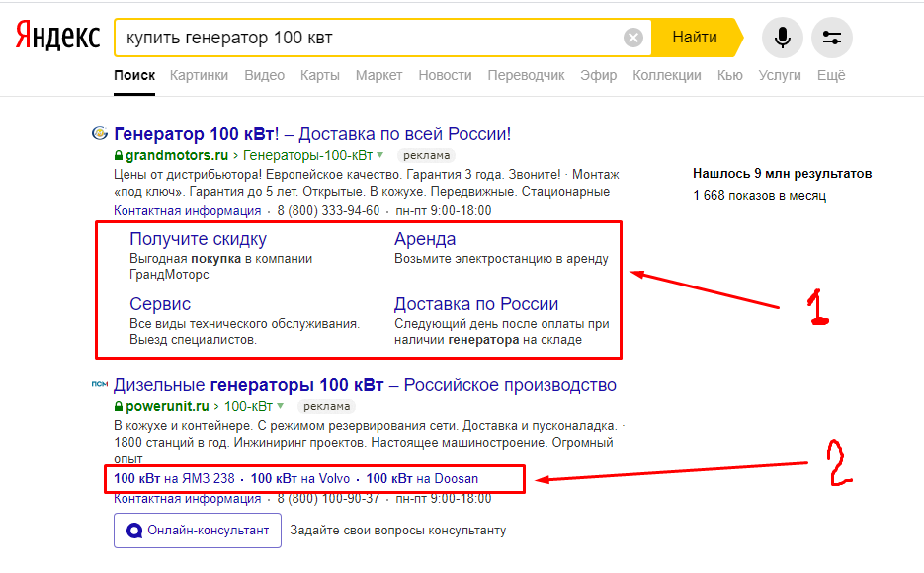Open the Сервис sitelink
Image resolution: width=924 pixels, height=573 pixels.
tap(160, 304)
